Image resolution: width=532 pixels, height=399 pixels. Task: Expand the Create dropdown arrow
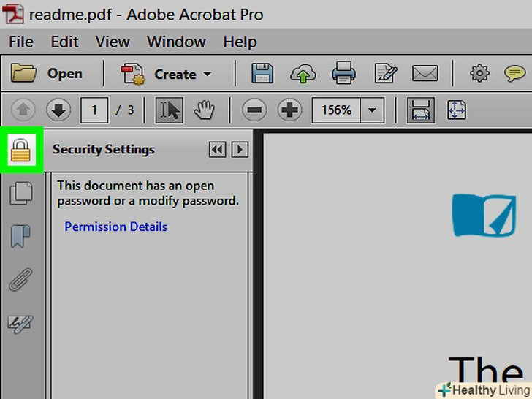coord(207,74)
